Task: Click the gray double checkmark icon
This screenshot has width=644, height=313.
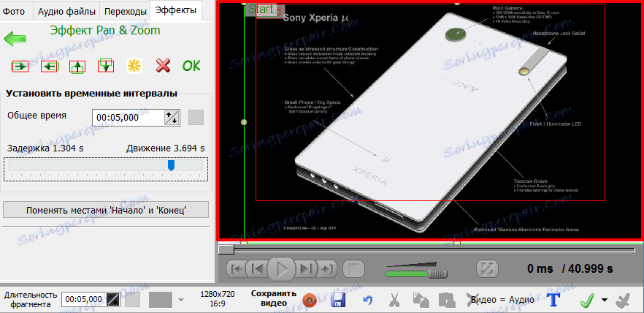Action: pos(623,301)
